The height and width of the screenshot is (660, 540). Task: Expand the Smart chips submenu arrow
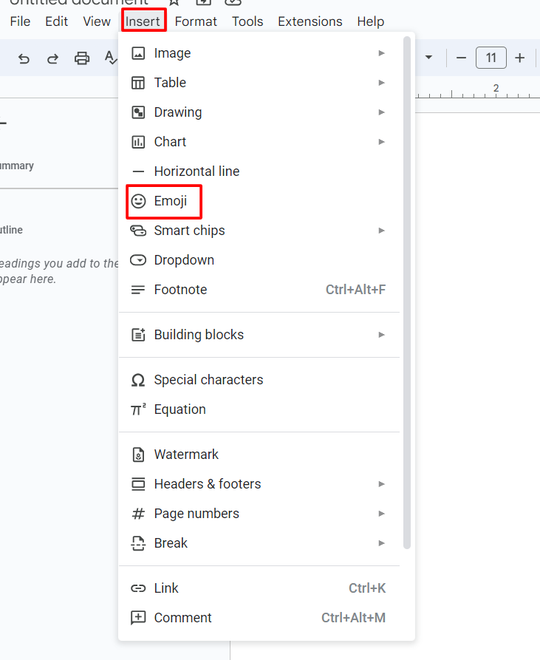[381, 230]
